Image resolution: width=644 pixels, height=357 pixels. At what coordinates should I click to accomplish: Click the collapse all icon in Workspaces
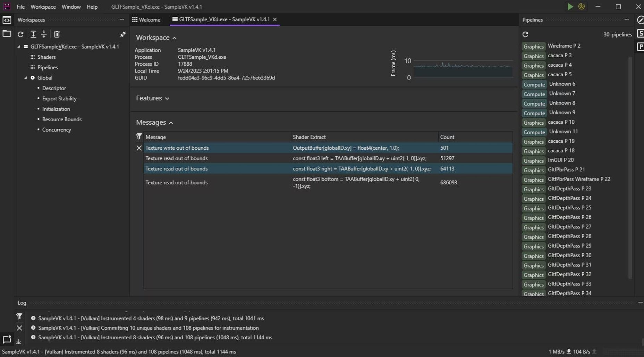coord(44,34)
